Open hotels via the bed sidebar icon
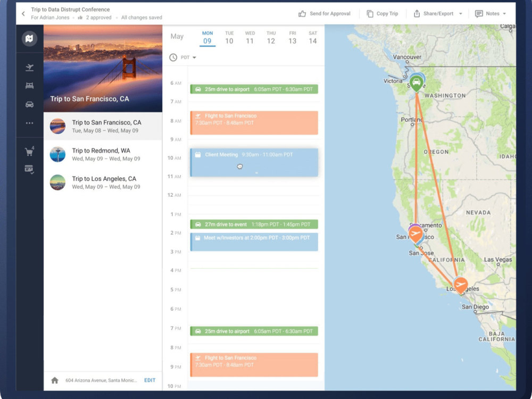This screenshot has height=399, width=532. [x=29, y=86]
